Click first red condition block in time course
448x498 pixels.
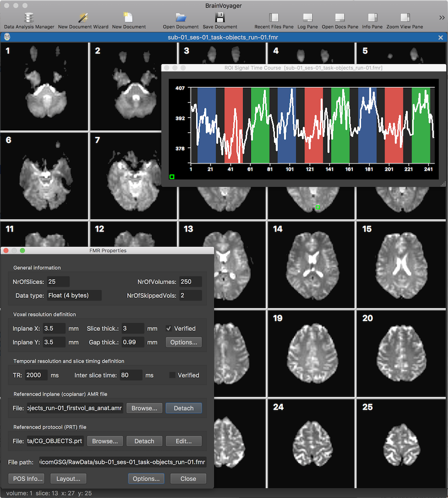pyautogui.click(x=233, y=125)
